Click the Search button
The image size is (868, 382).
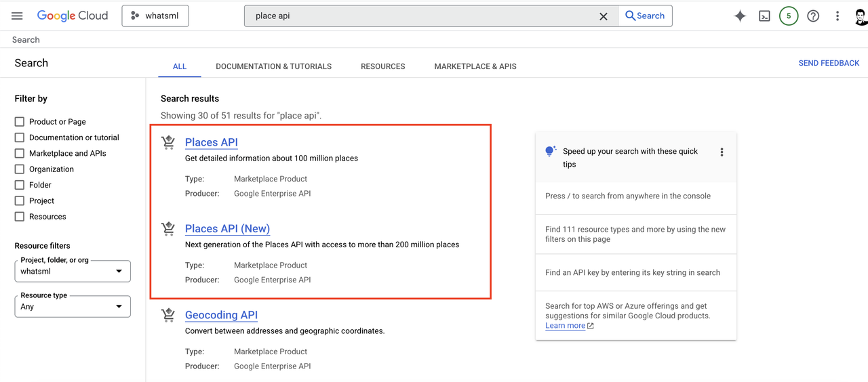point(645,16)
